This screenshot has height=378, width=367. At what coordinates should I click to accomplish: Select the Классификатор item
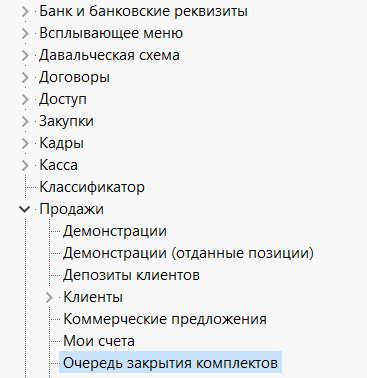pos(92,188)
